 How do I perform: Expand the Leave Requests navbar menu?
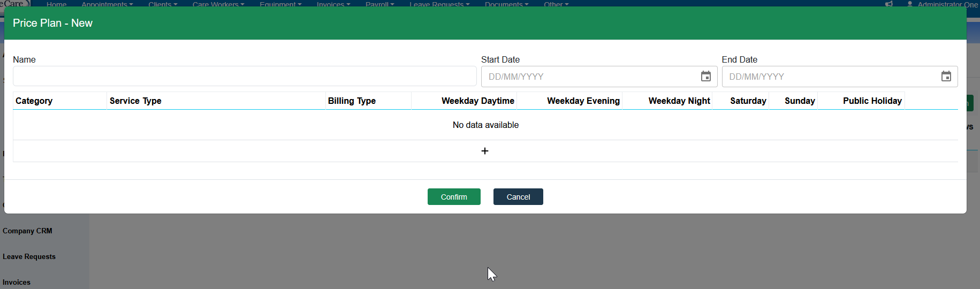click(439, 4)
